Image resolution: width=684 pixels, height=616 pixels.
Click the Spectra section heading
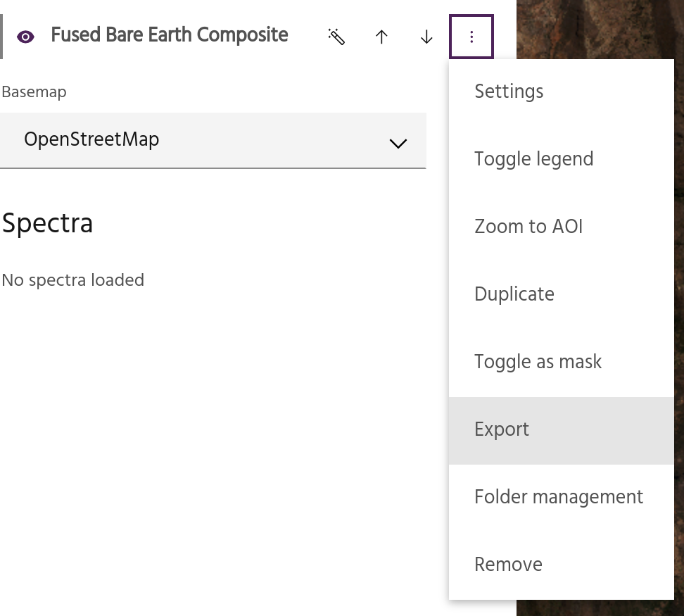(x=47, y=223)
